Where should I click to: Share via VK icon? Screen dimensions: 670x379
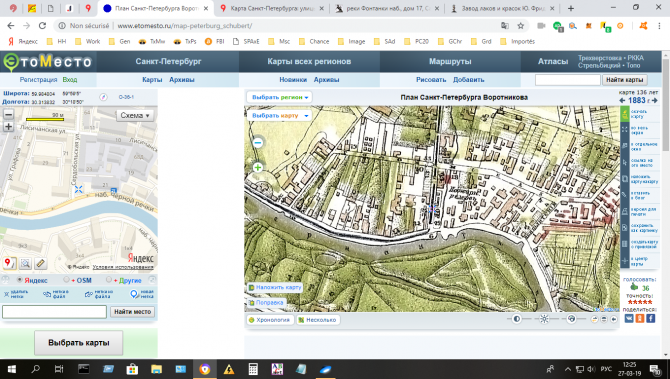click(x=629, y=318)
